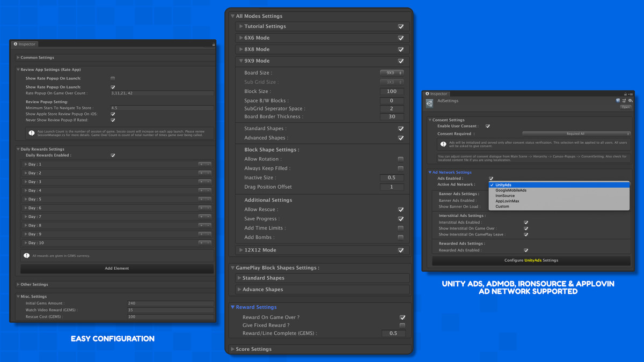Viewport: 644px width, 362px height.
Task: Click Reward/Line Complete (GEMS) value field
Action: tap(393, 334)
